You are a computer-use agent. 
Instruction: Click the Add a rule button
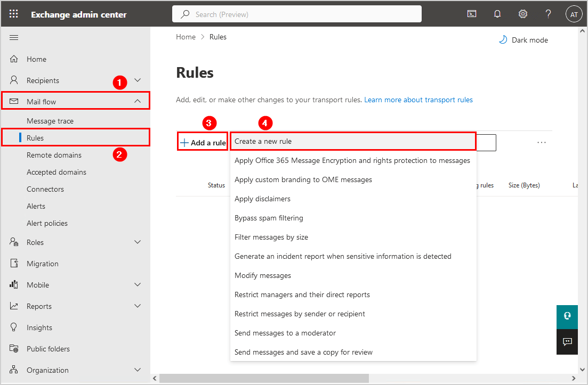[x=203, y=143]
